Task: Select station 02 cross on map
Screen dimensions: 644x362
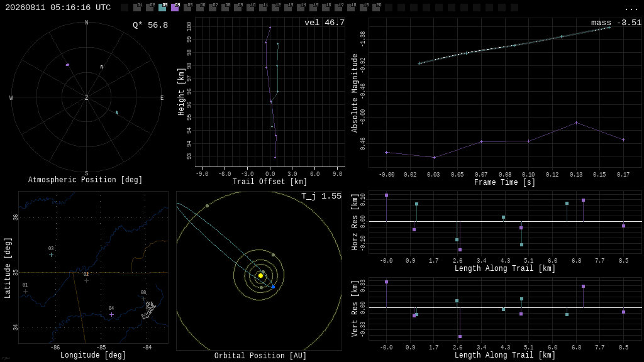Action: pos(86,281)
